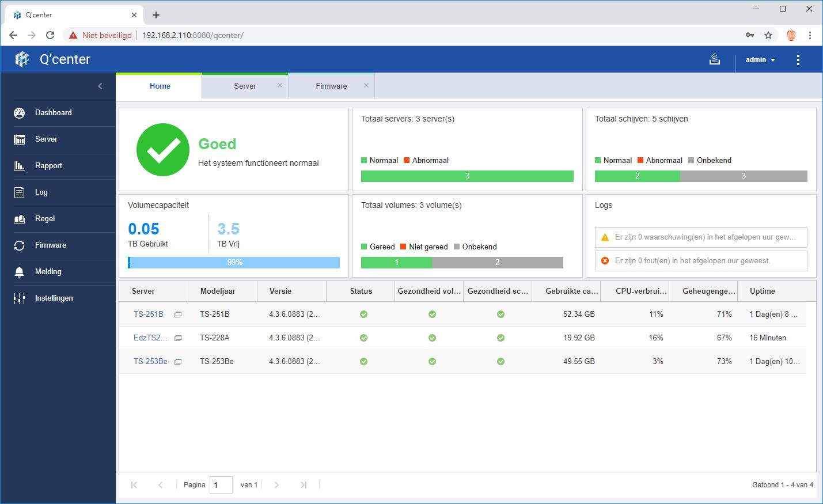This screenshot has height=504, width=823.
Task: Click the background tasks icon in header
Action: pyautogui.click(x=714, y=59)
